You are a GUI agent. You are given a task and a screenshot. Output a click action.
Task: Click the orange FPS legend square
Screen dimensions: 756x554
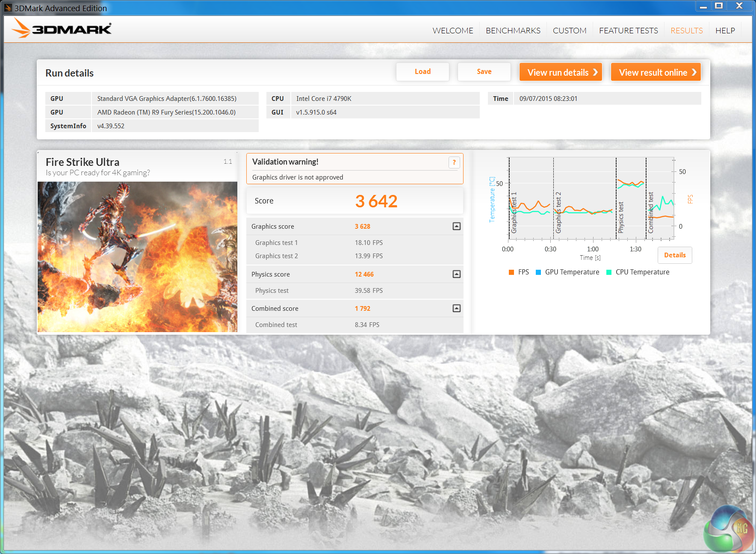point(511,272)
